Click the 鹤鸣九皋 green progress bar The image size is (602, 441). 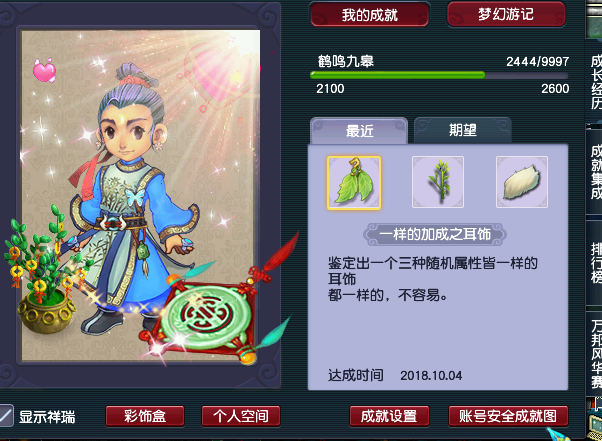pyautogui.click(x=439, y=75)
